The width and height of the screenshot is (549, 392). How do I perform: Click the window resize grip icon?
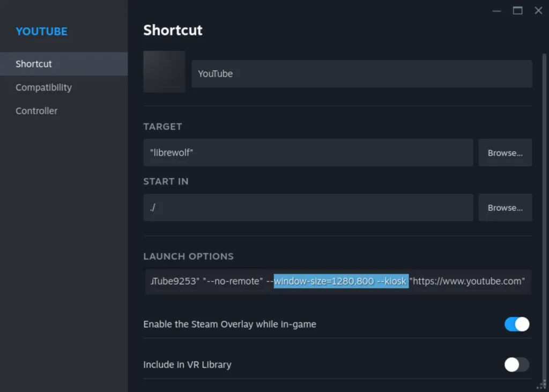pos(541,385)
